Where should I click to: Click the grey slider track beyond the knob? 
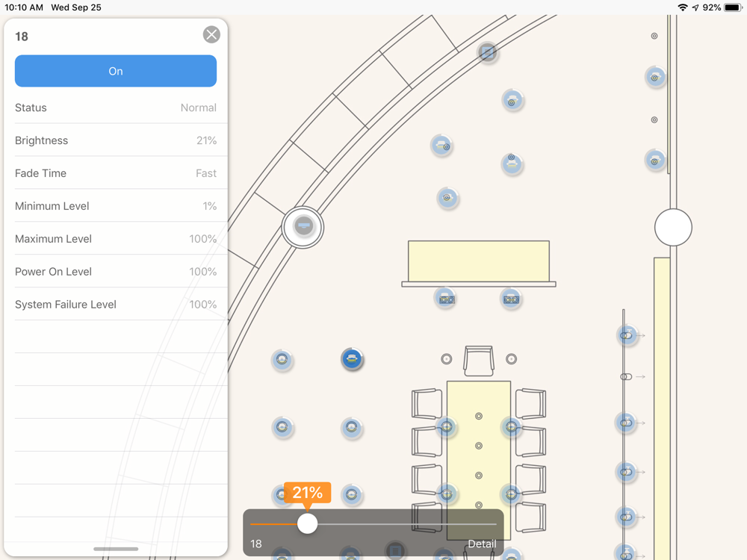click(x=407, y=524)
